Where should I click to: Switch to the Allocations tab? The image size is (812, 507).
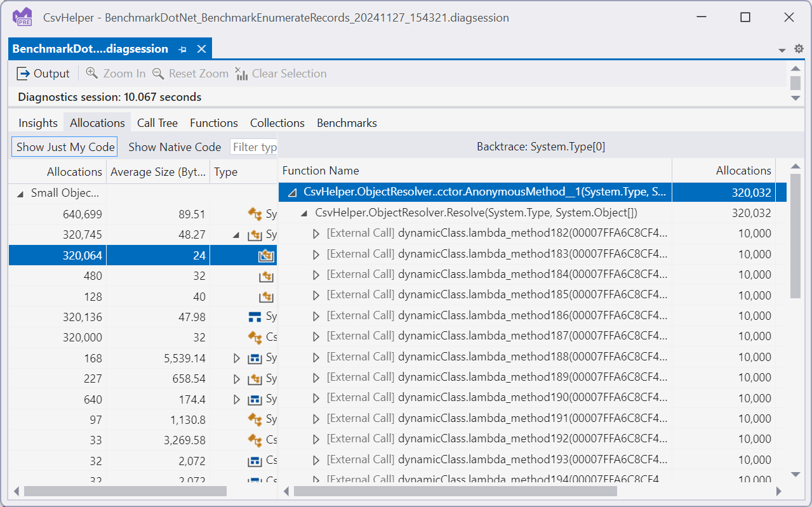[x=97, y=123]
